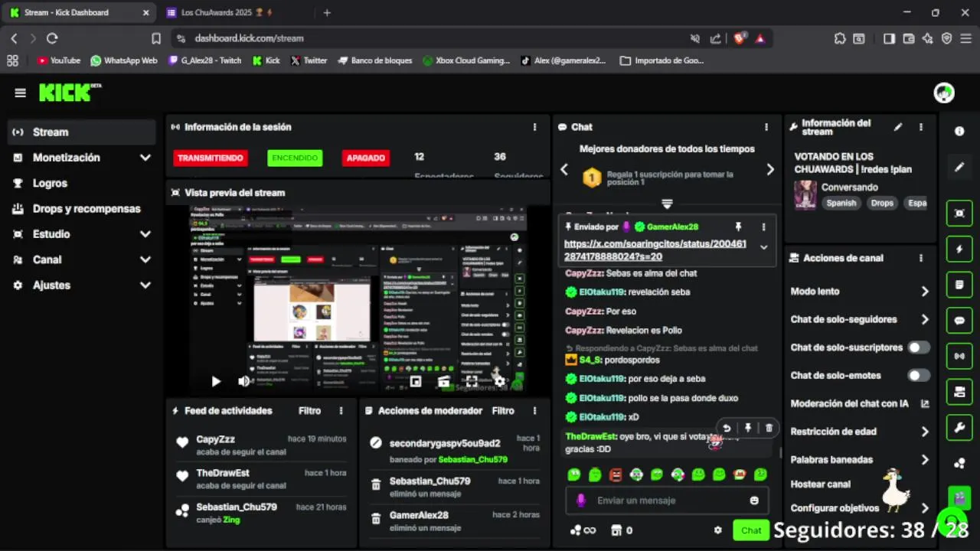
Task: Click the shop icon showing 0
Action: (x=621, y=530)
